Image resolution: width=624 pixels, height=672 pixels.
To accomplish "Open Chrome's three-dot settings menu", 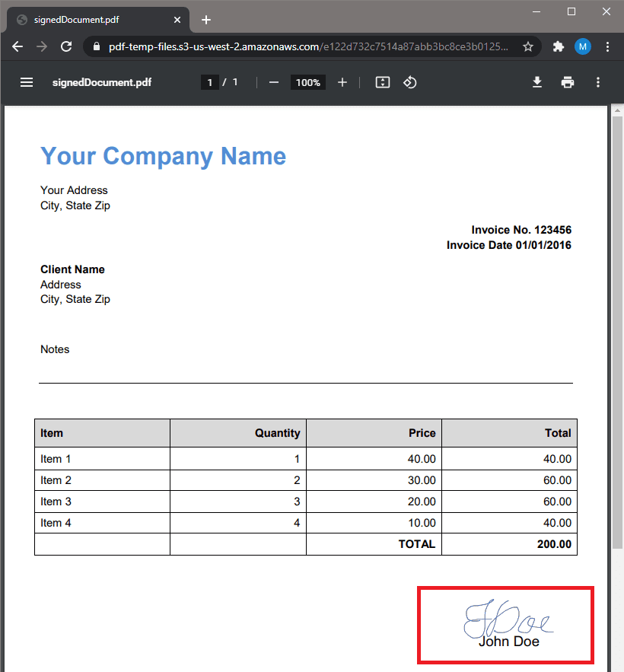I will point(607,46).
